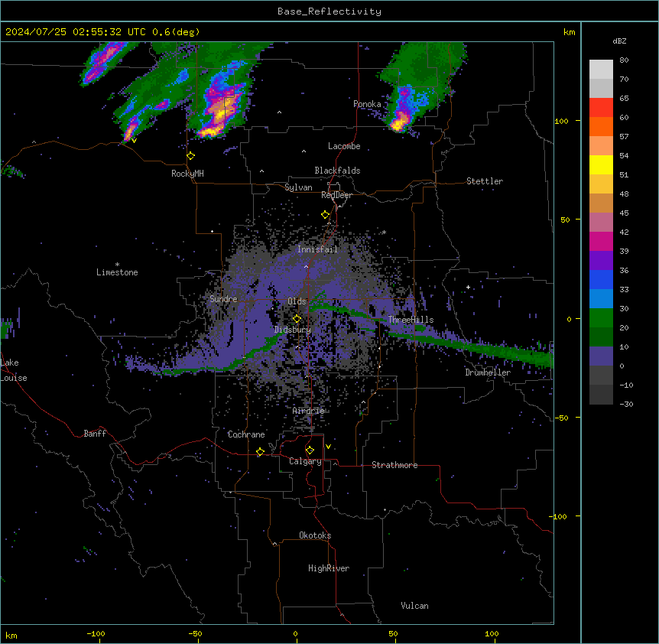Click the Ponoka city label
Image resolution: width=659 pixels, height=644 pixels.
pyautogui.click(x=367, y=104)
